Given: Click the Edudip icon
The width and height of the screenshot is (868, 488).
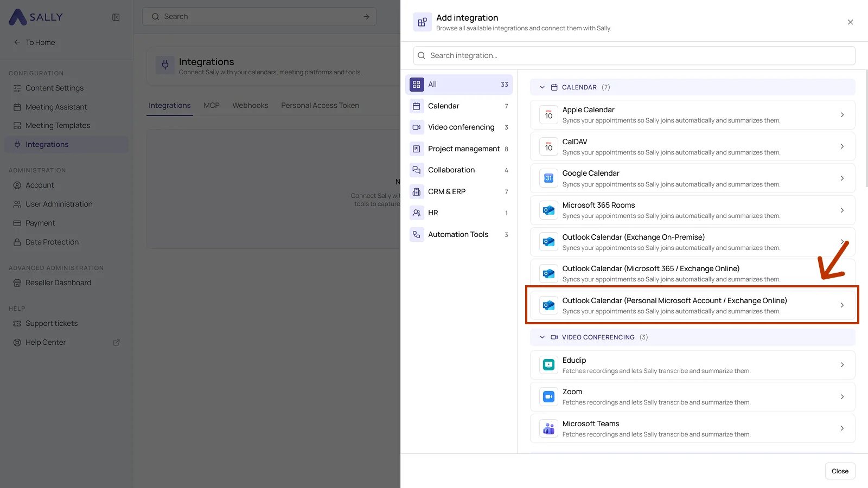Looking at the screenshot, I should pos(548,365).
